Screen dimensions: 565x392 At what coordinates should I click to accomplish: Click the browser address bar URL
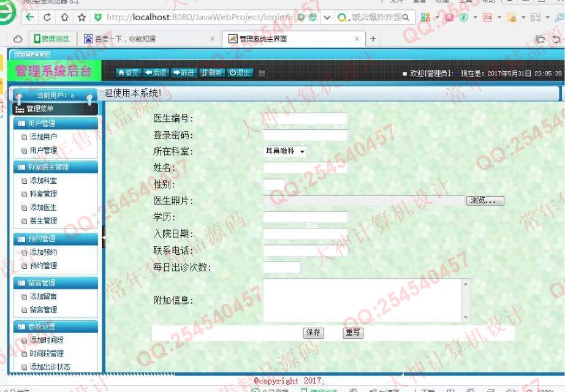point(200,17)
